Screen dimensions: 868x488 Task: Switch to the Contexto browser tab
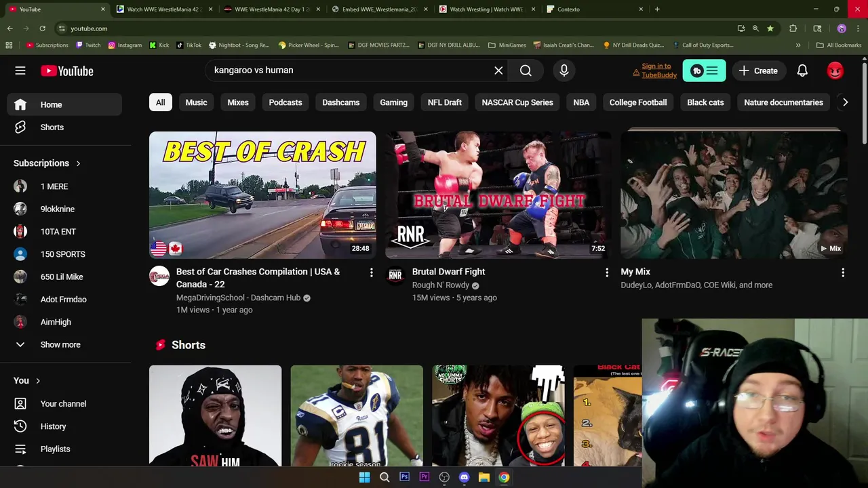pos(595,9)
